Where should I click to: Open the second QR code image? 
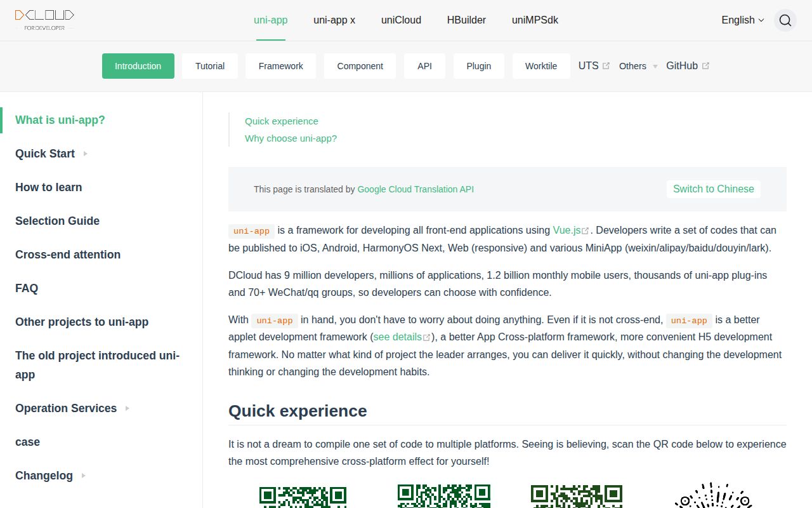(444, 496)
